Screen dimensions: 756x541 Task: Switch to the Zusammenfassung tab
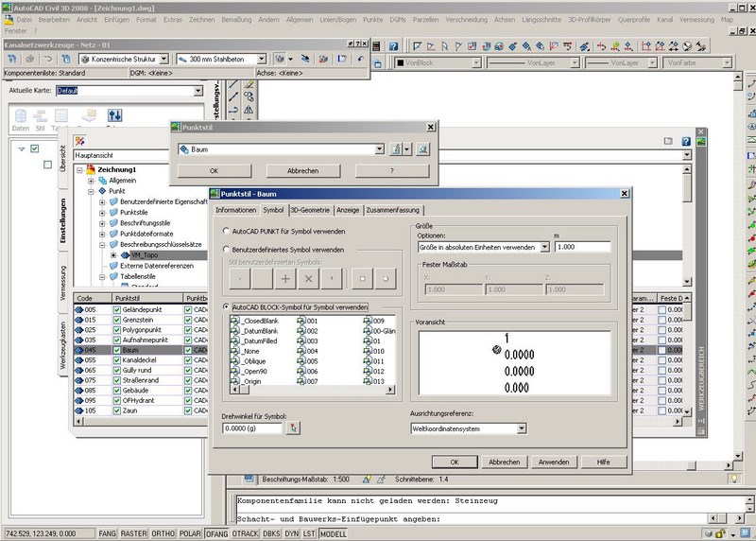(392, 210)
